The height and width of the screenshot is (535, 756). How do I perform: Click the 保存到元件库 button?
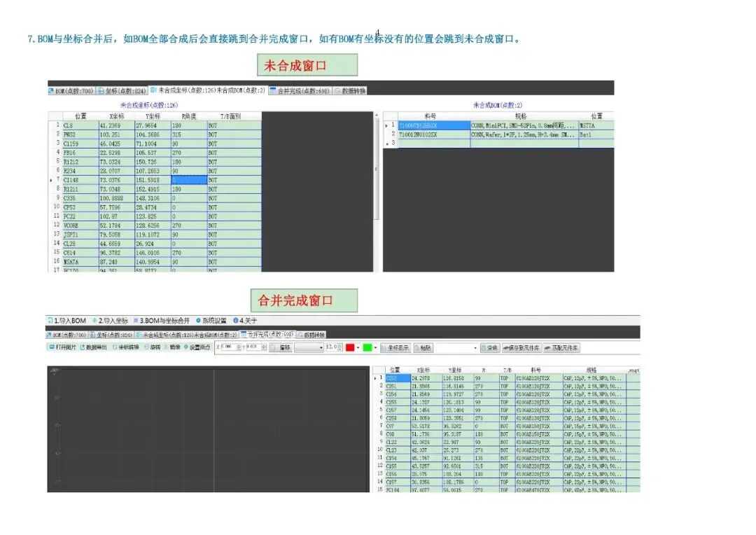521,347
